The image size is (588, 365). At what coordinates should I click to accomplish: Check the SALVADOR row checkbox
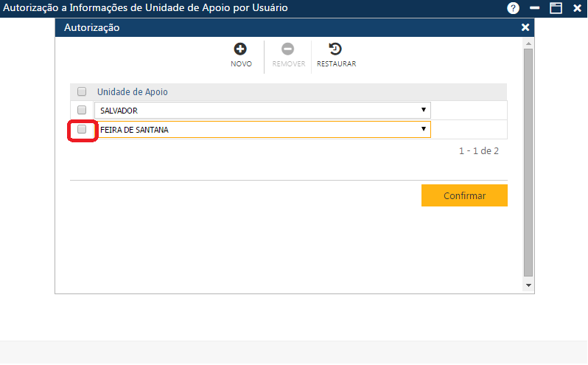82,110
